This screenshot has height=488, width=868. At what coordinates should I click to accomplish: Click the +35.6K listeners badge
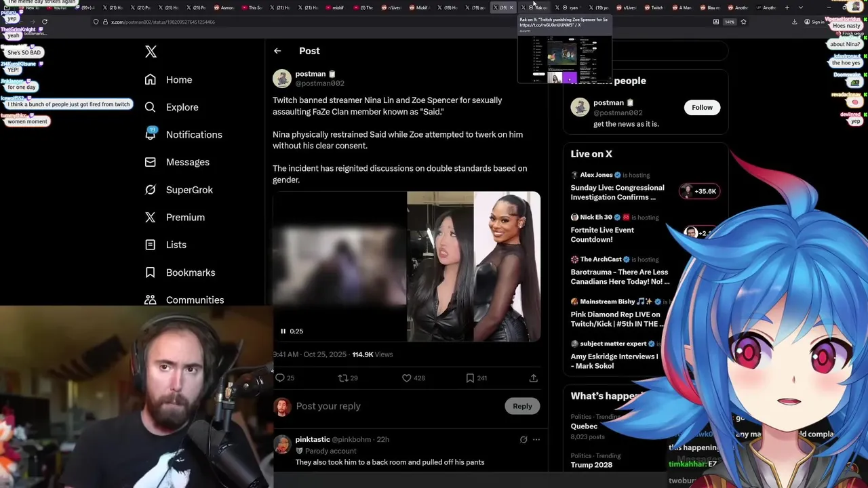pos(699,191)
